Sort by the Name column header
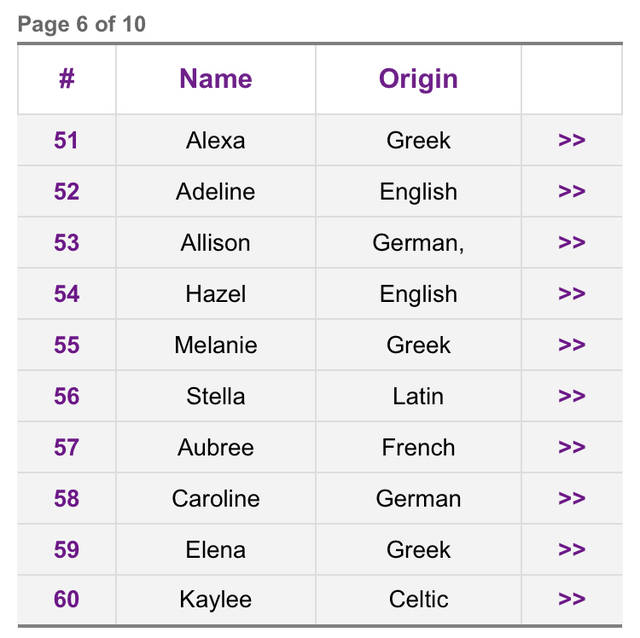The width and height of the screenshot is (640, 638). [x=216, y=78]
